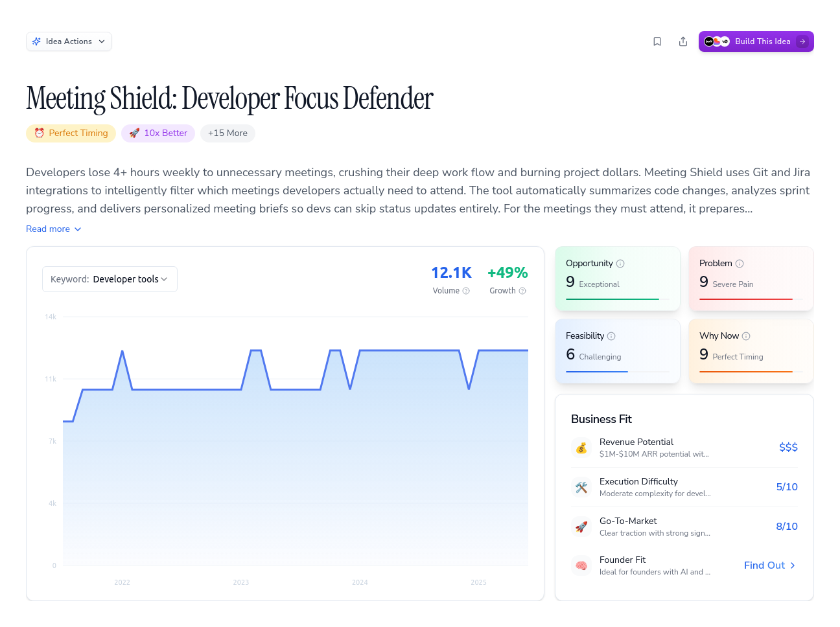The height and width of the screenshot is (627, 840).
Task: Click the Build This Idea button
Action: [x=756, y=41]
